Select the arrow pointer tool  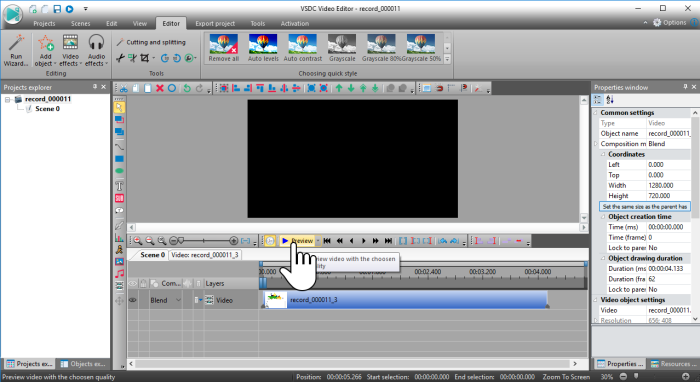click(x=119, y=107)
